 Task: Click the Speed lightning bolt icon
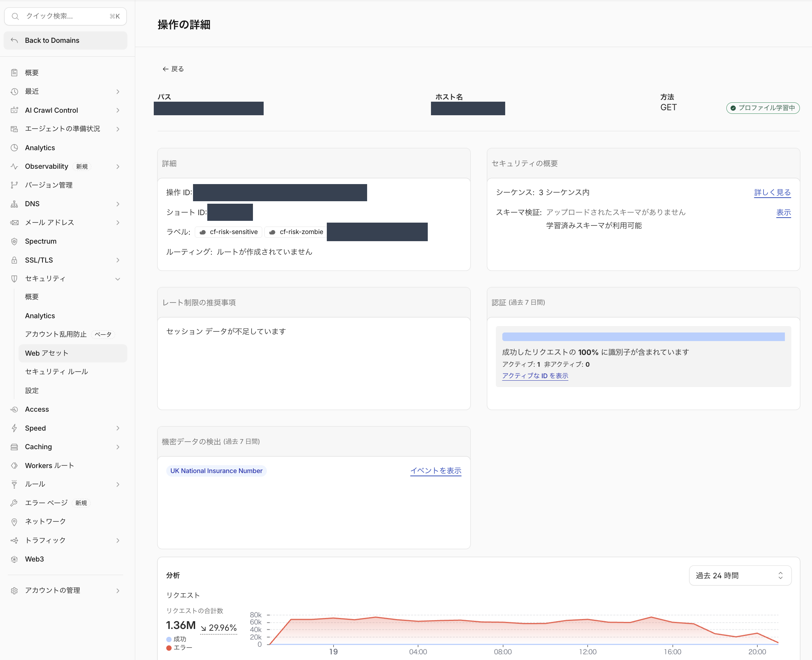(14, 428)
